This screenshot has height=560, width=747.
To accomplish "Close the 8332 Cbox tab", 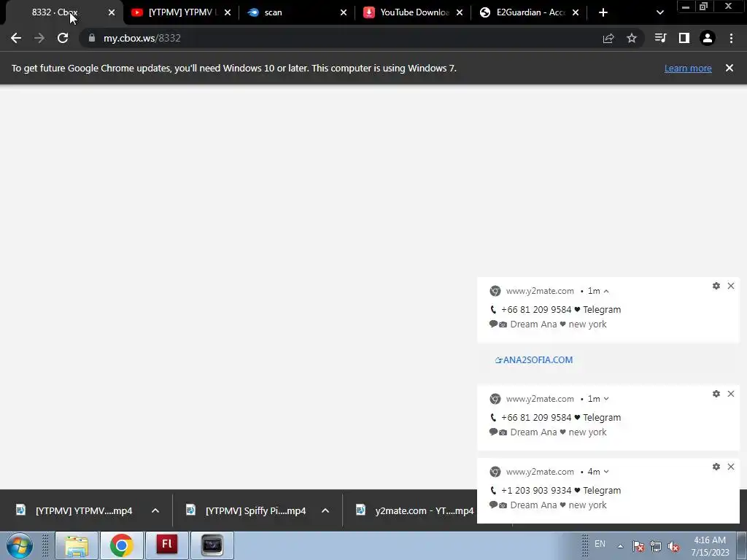I will [112, 12].
